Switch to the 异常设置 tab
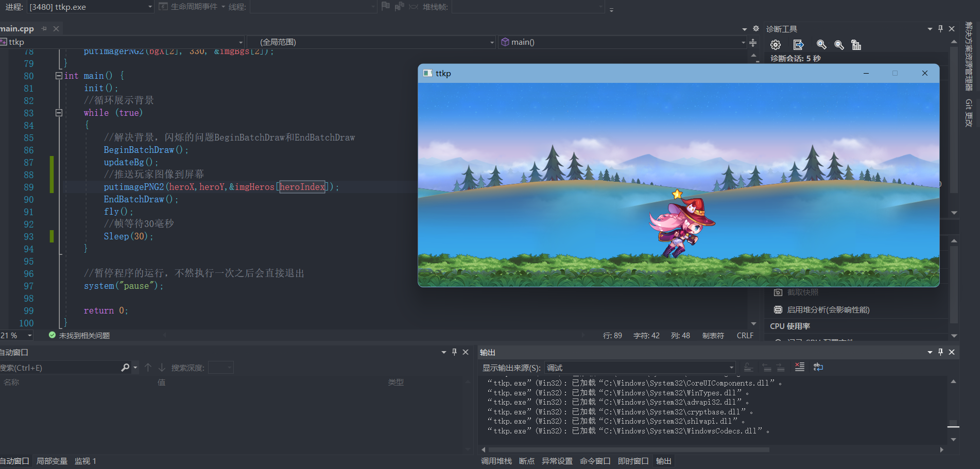The width and height of the screenshot is (980, 469). click(x=557, y=461)
